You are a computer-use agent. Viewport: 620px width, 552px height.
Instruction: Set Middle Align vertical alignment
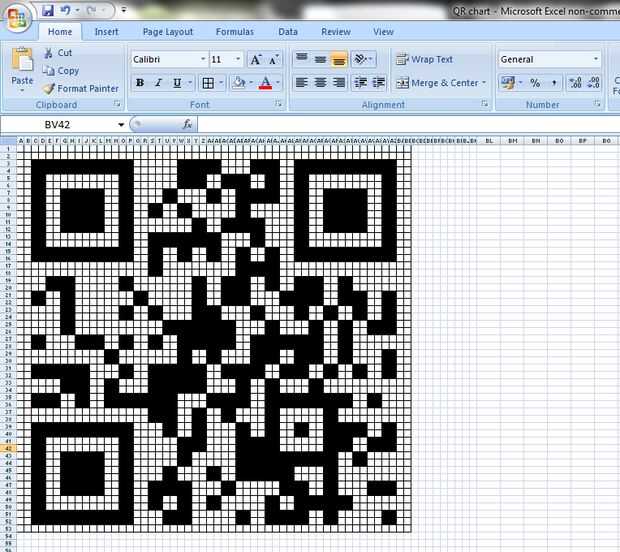click(320, 59)
